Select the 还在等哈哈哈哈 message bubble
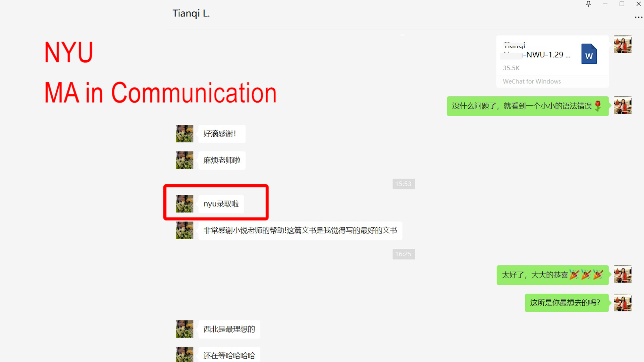This screenshot has height=362, width=644. (229, 355)
